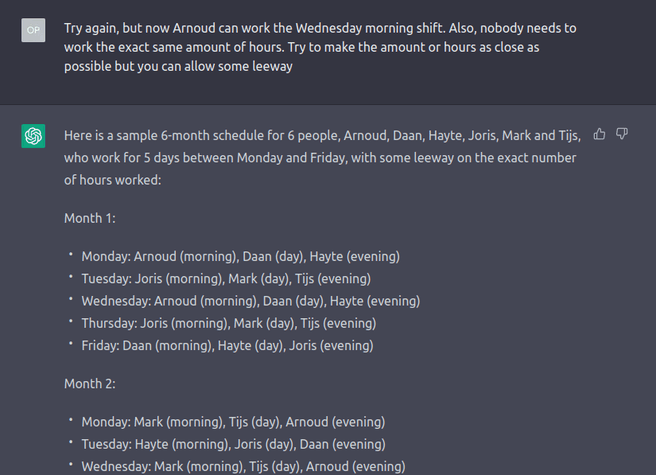Click the 'Month 1:' heading
The height and width of the screenshot is (475, 656).
point(90,218)
